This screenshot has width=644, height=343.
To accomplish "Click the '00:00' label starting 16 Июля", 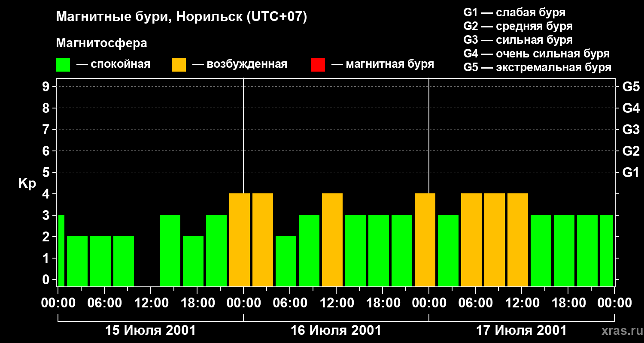I will point(243,303).
